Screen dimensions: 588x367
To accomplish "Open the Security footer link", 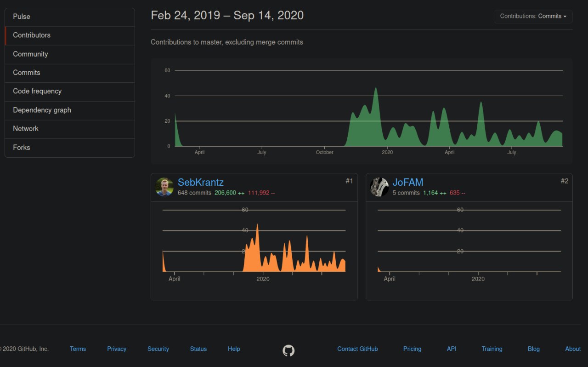I will tap(158, 349).
